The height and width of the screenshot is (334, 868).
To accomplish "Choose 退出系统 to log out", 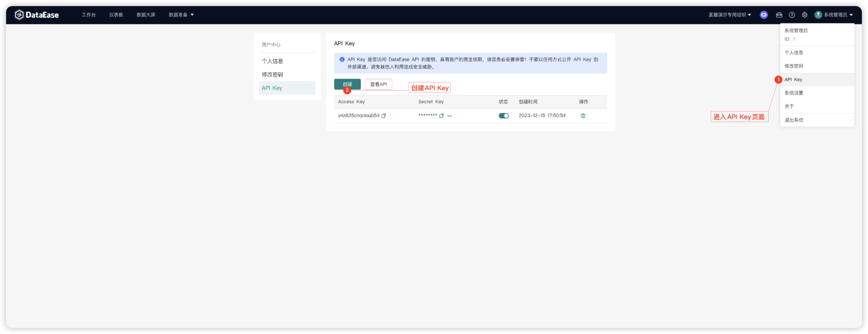I will click(817, 120).
